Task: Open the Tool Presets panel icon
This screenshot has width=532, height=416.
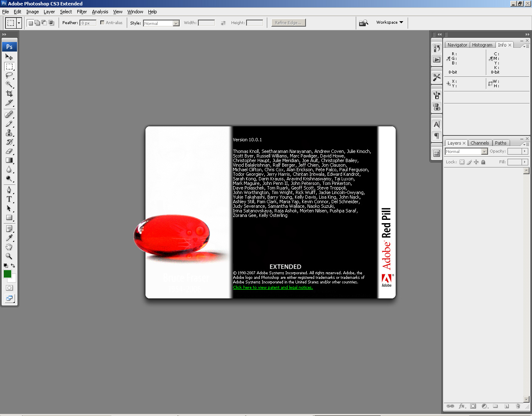Action: [436, 77]
